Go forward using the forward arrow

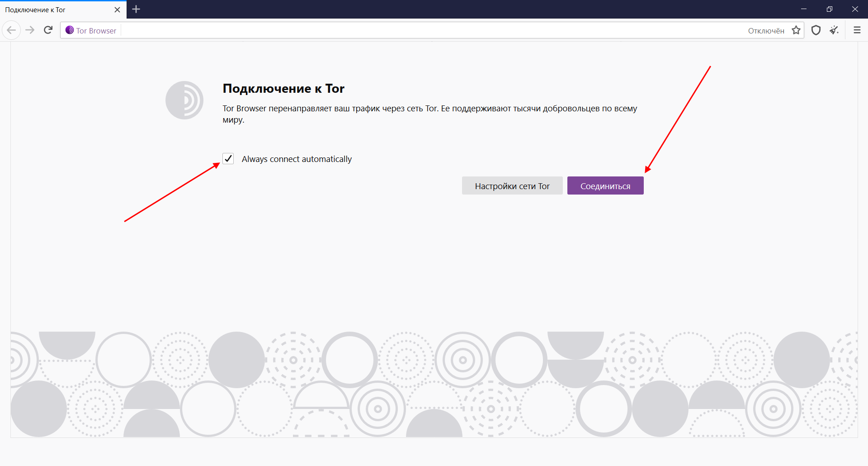[x=30, y=30]
